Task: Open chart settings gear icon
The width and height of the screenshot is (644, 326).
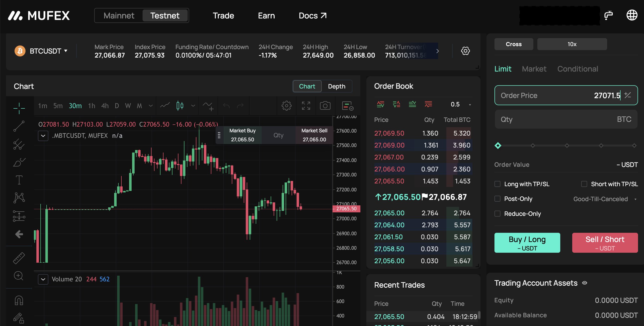Action: tap(287, 106)
